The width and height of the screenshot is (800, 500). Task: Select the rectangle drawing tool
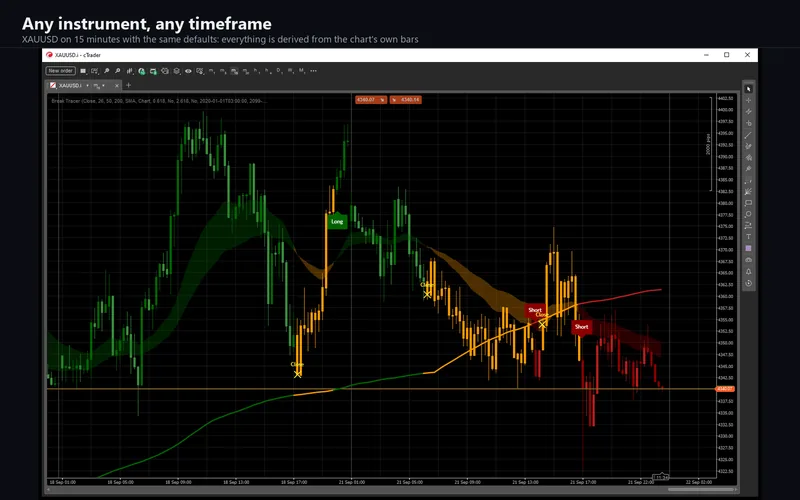(x=748, y=203)
